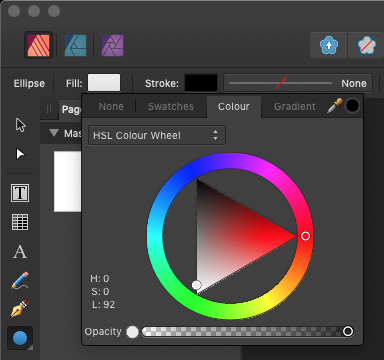Collapse the Master pages disclosure triangle
384x360 pixels.
[x=54, y=133]
